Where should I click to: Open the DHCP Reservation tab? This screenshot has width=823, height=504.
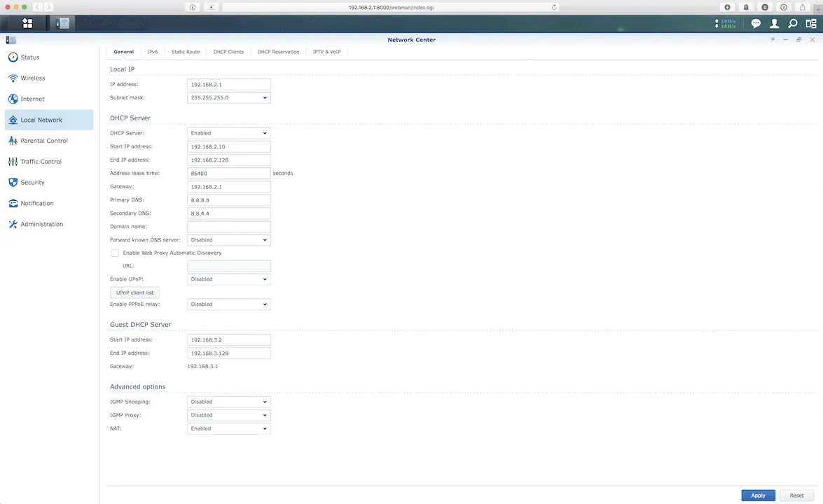(278, 52)
